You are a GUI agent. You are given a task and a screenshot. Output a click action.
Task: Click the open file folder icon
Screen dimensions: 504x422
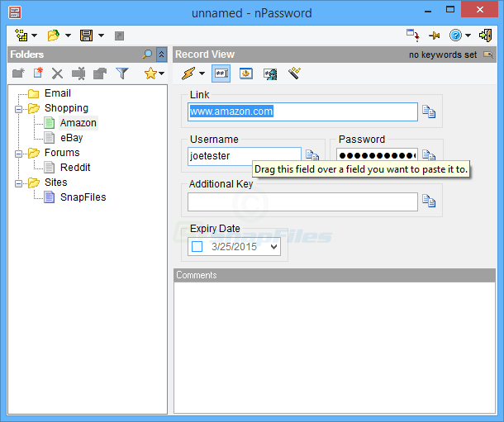click(x=54, y=36)
